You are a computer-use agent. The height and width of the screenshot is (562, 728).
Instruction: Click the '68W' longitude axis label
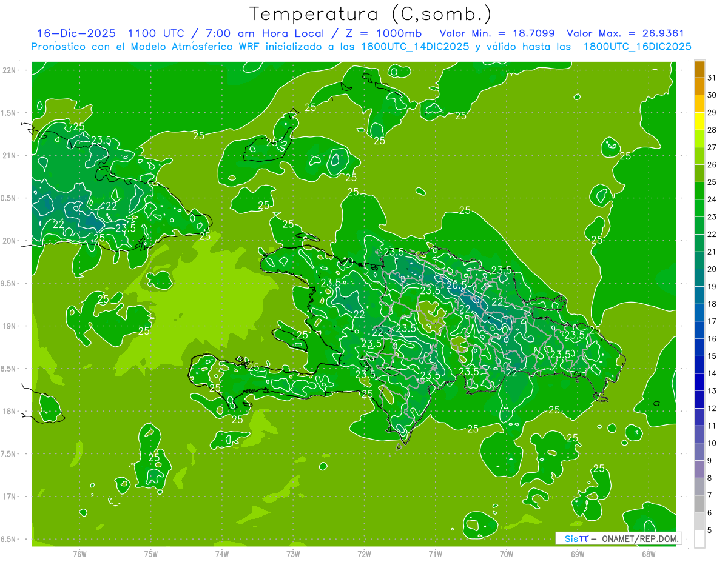pos(648,554)
